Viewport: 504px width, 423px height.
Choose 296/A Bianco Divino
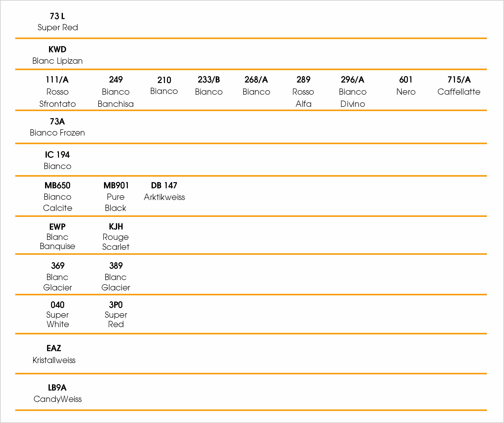point(353,92)
